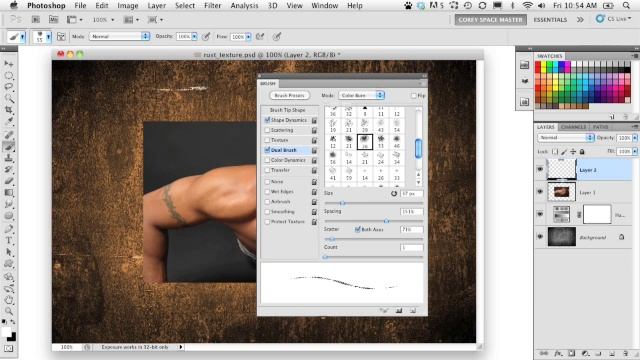Click the Scatter slider

click(x=373, y=239)
